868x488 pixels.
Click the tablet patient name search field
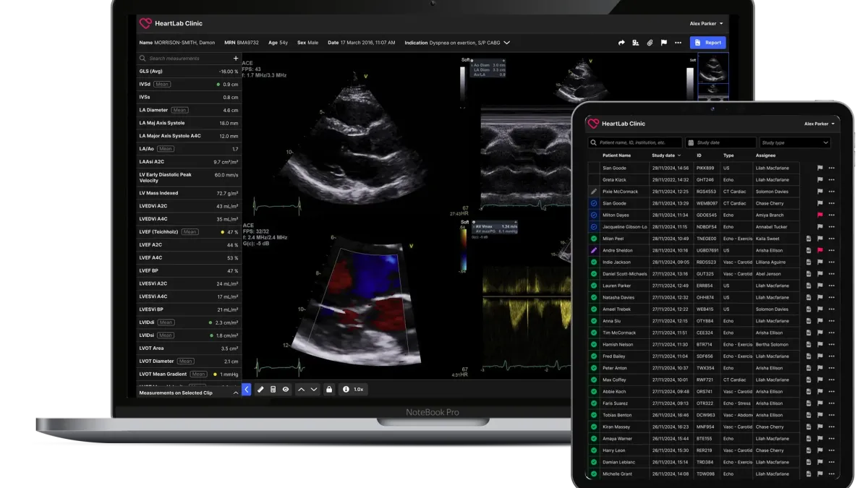click(x=635, y=143)
